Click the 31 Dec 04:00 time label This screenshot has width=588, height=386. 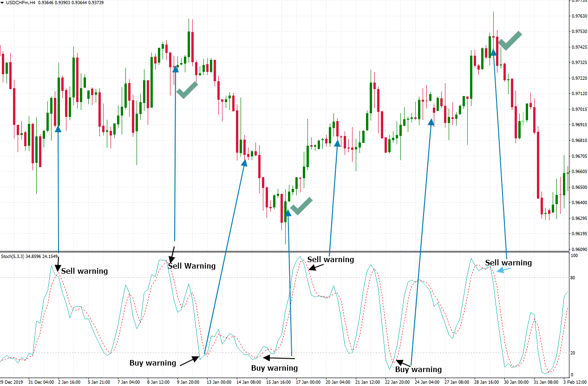[41, 382]
